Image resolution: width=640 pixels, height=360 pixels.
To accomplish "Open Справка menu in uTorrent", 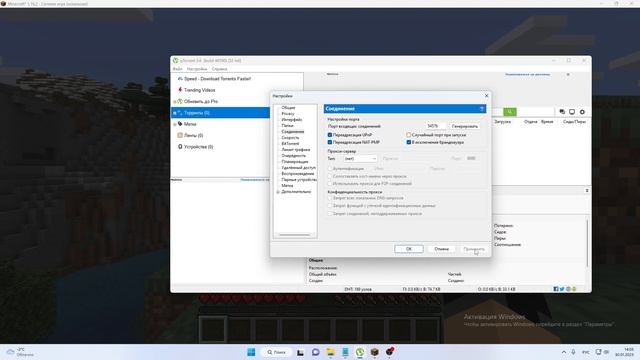I will tap(219, 69).
